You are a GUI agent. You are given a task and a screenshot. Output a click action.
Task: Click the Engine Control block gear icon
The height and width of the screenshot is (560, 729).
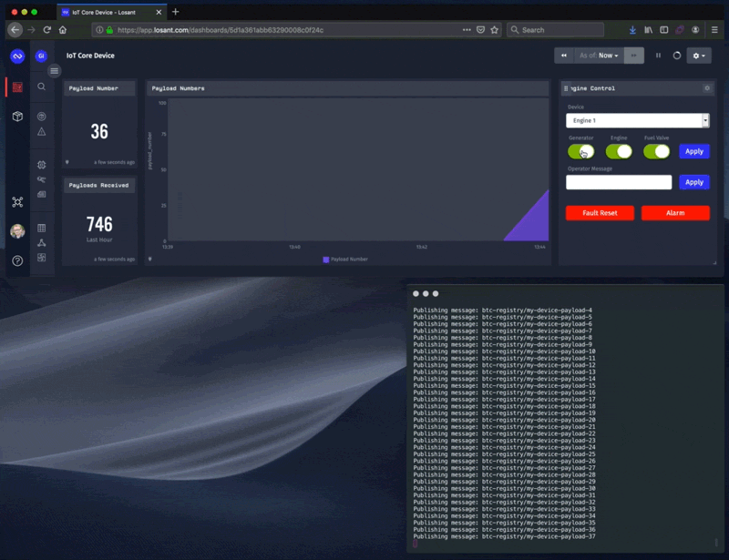(707, 88)
